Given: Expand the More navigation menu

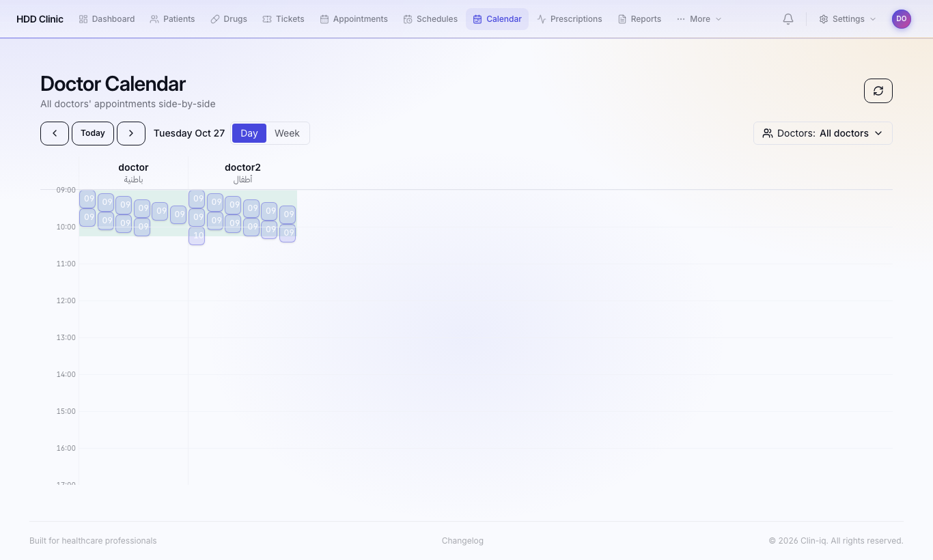Looking at the screenshot, I should (x=699, y=19).
